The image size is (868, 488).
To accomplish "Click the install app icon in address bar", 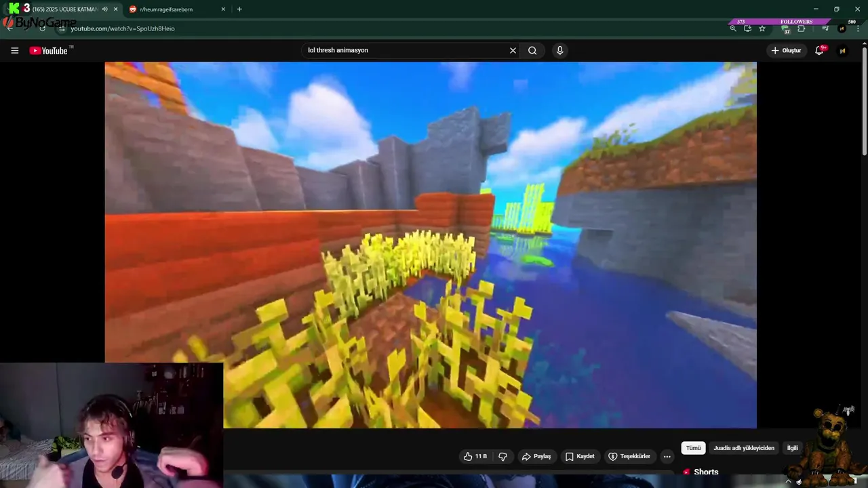I will (747, 28).
